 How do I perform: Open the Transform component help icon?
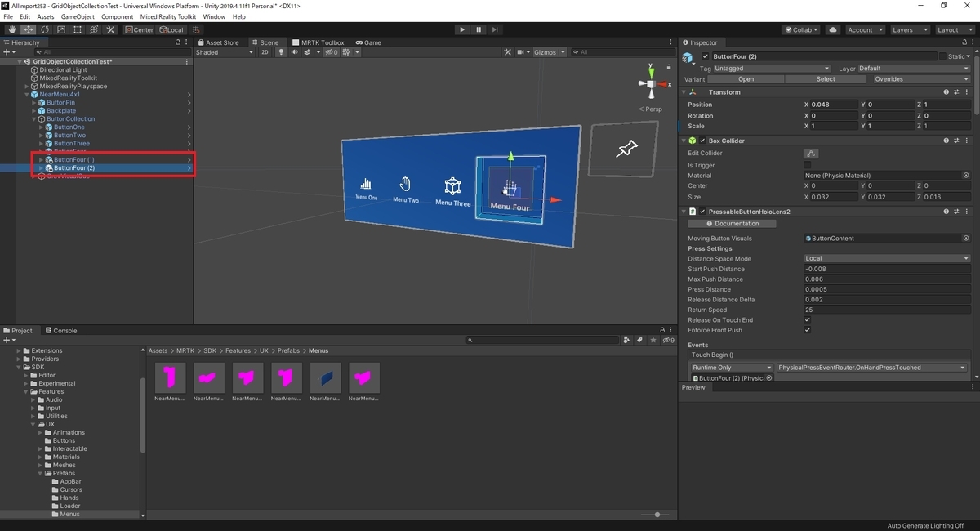point(947,92)
